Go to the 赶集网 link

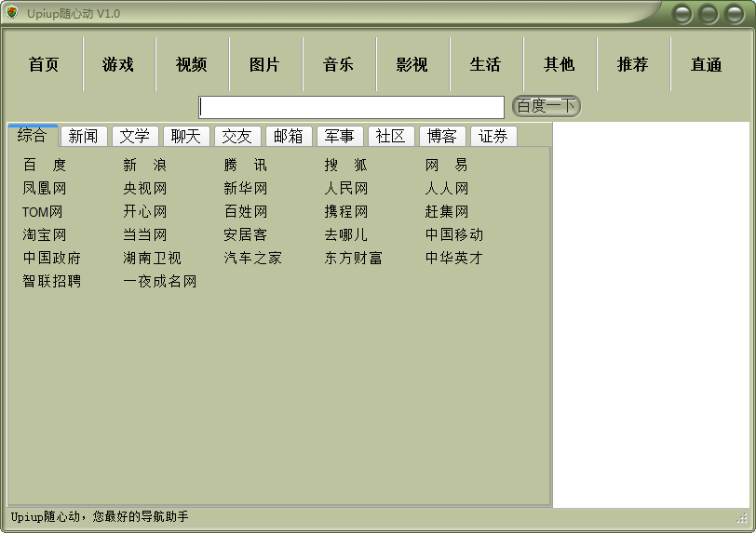click(447, 211)
